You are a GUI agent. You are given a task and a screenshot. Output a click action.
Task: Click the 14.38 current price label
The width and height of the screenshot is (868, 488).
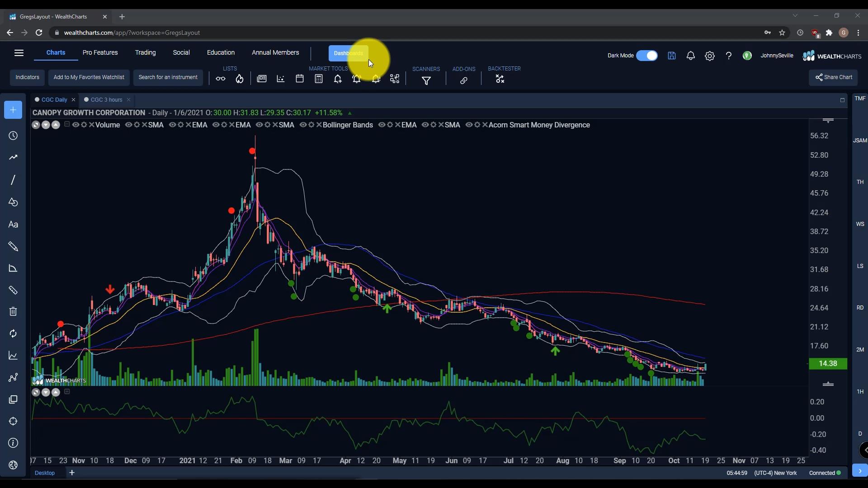click(x=828, y=363)
